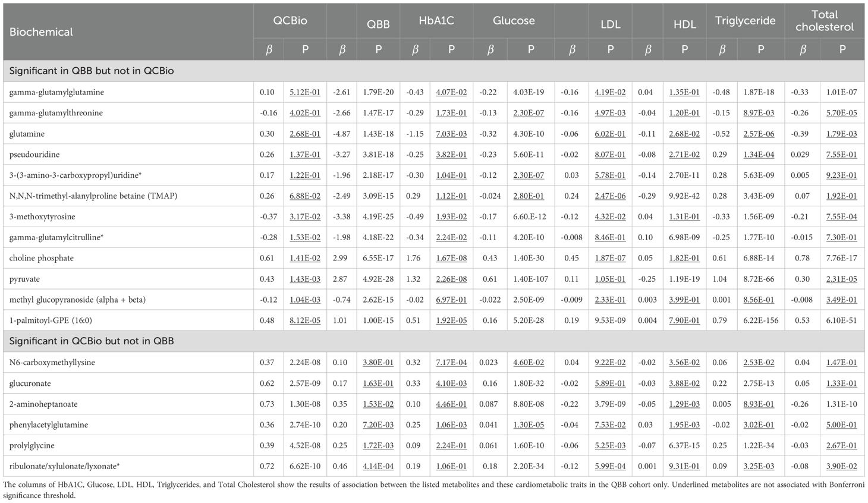The width and height of the screenshot is (868, 503).
Task: Click underlined value 3.80E-01
Action: pos(378,362)
